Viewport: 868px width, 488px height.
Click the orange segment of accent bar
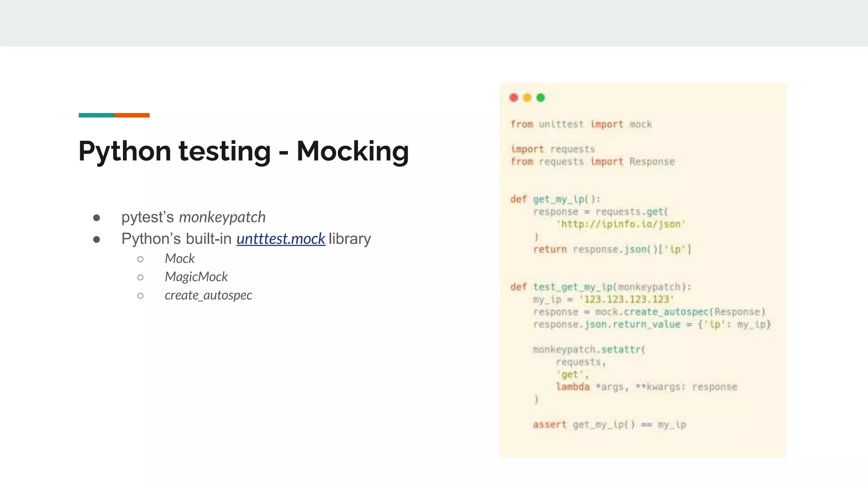132,115
